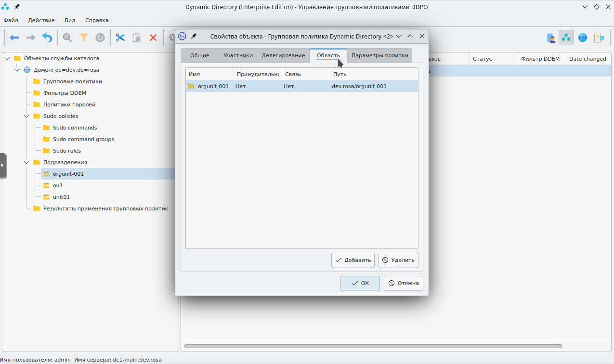Click the magnifier search icon in toolbar

67,38
